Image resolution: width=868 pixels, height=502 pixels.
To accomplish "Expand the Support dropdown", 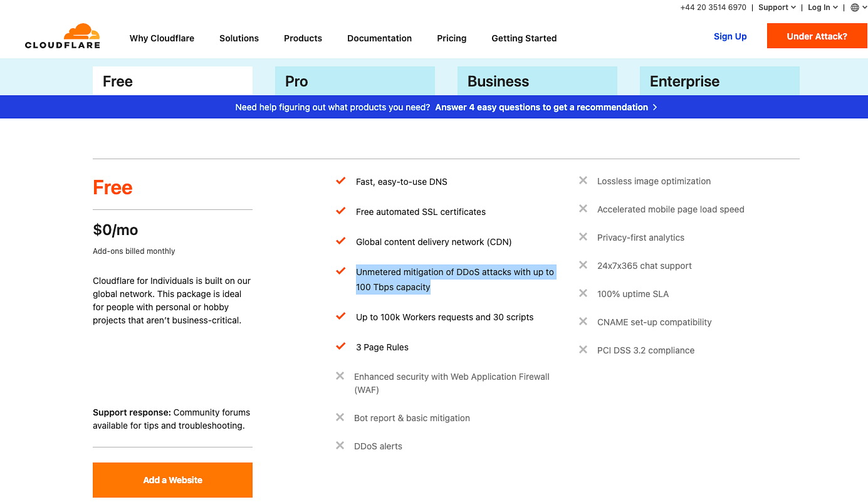I will [777, 8].
